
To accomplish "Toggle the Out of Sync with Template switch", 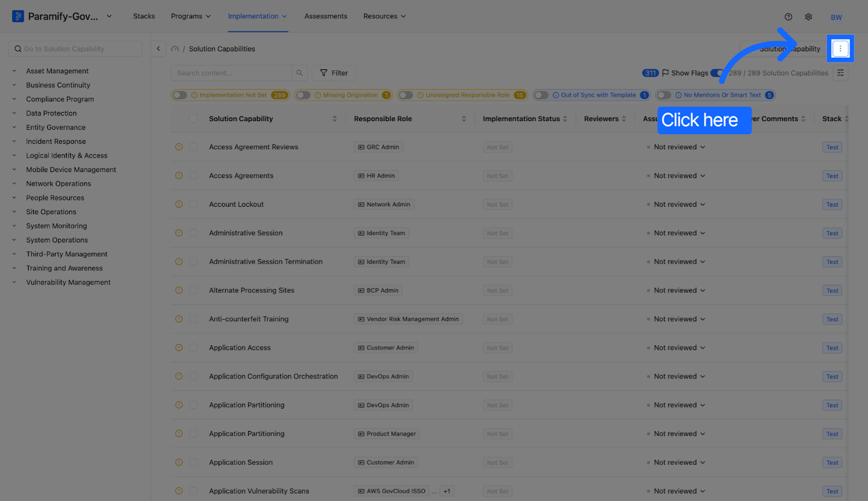I will coord(541,95).
